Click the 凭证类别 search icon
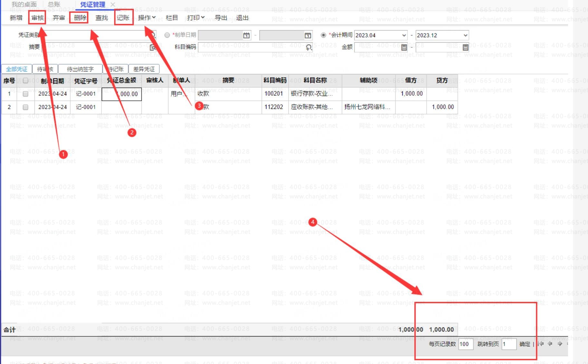 [153, 35]
